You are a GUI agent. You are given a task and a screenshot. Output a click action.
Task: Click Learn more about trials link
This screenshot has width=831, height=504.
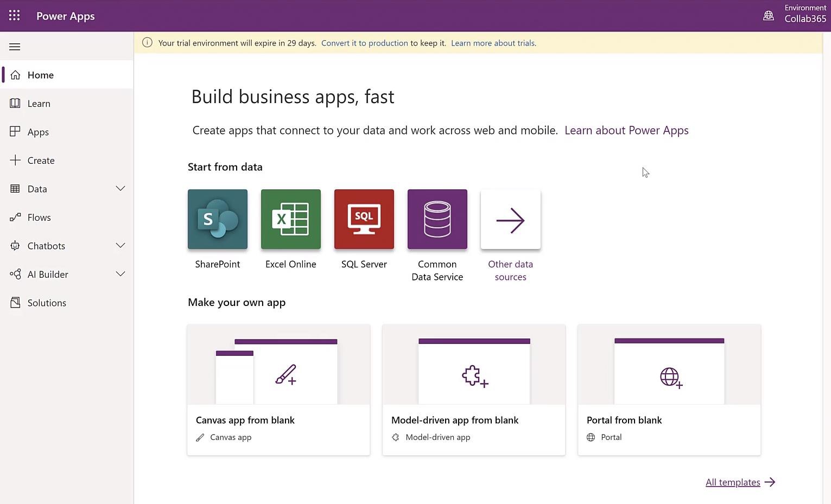click(493, 43)
